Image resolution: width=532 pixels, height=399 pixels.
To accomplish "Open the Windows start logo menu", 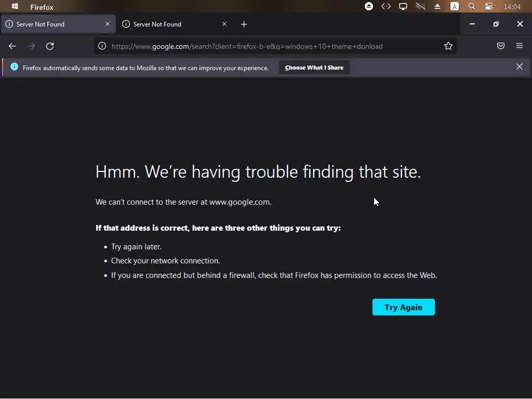I will tap(15, 6).
